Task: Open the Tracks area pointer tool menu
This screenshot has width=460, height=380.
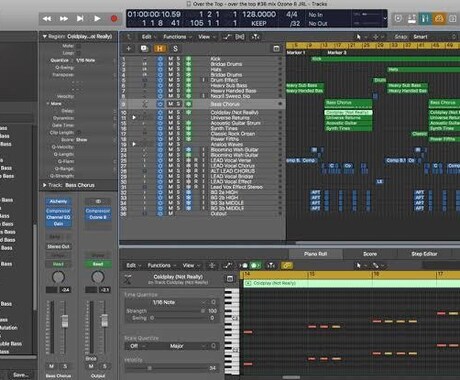Action: 360,37
